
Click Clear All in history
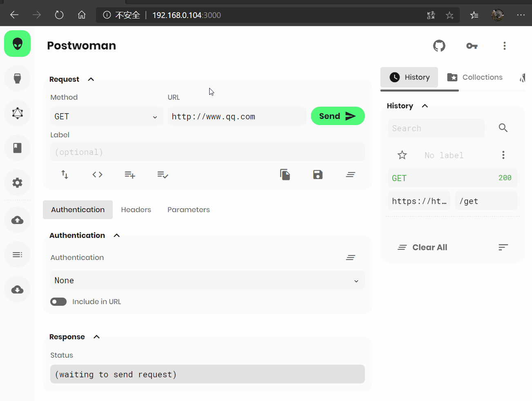[422, 247]
